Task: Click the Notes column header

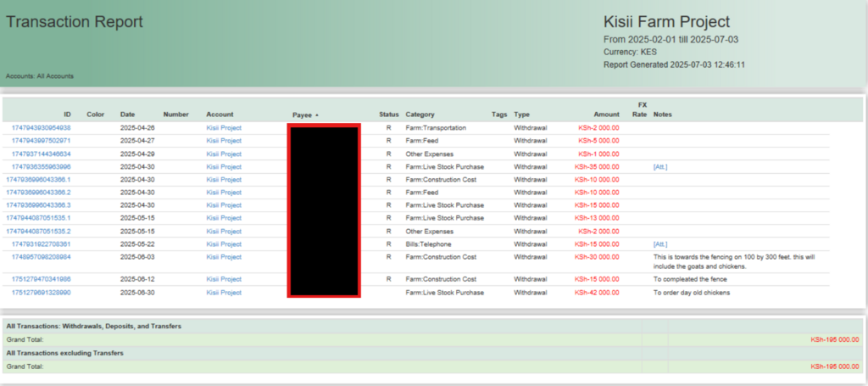Action: pyautogui.click(x=663, y=115)
